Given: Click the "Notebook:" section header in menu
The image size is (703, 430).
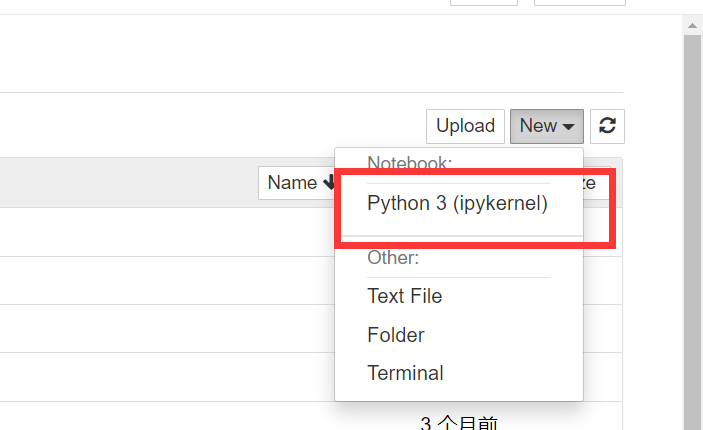Looking at the screenshot, I should click(x=409, y=162).
